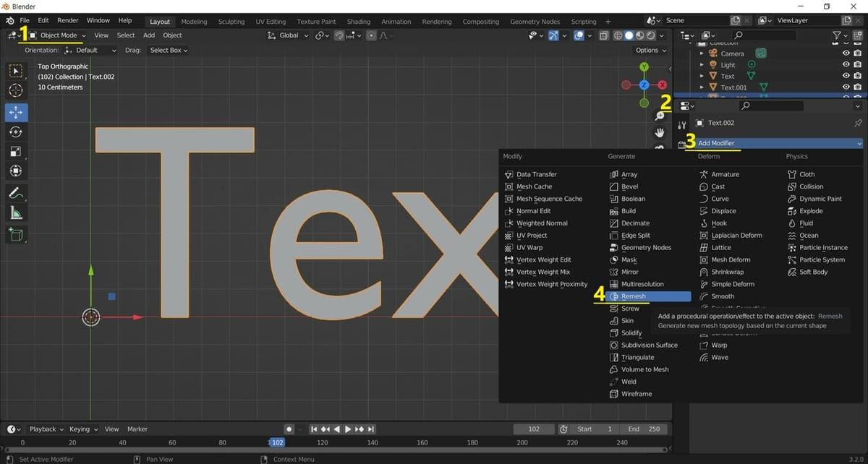Select the Decimate modifier entry

tap(635, 223)
